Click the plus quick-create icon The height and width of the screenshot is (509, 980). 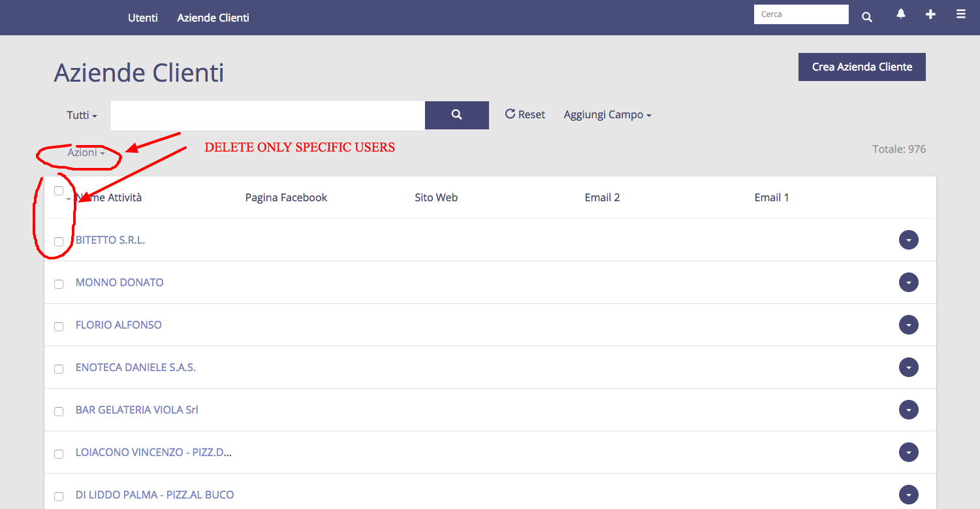tap(930, 14)
